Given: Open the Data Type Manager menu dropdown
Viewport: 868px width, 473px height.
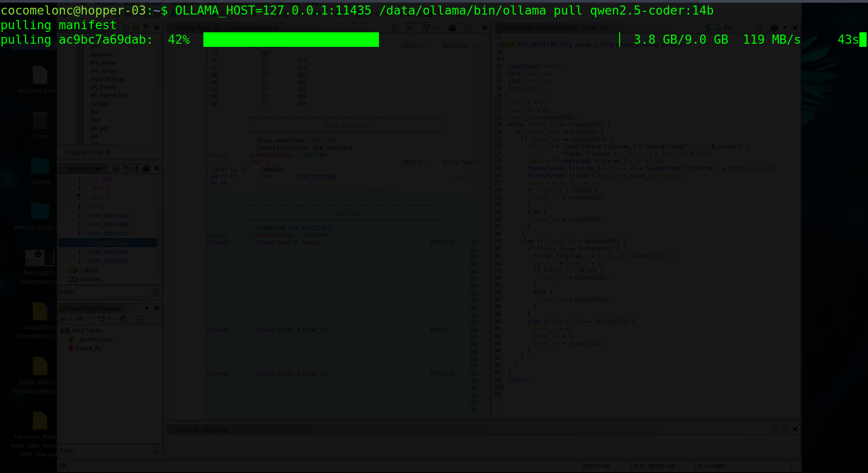Looking at the screenshot, I should (147, 308).
